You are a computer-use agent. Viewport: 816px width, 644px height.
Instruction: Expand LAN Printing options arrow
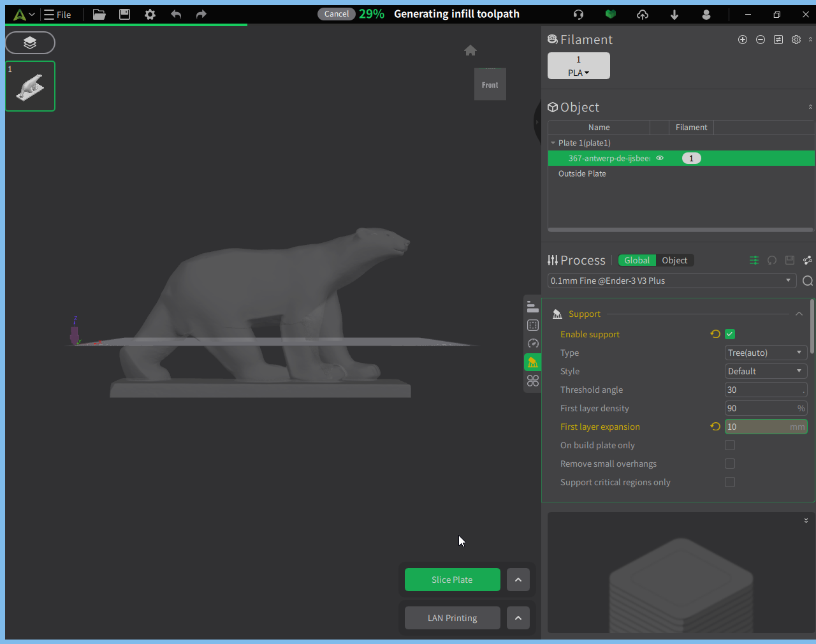click(518, 618)
